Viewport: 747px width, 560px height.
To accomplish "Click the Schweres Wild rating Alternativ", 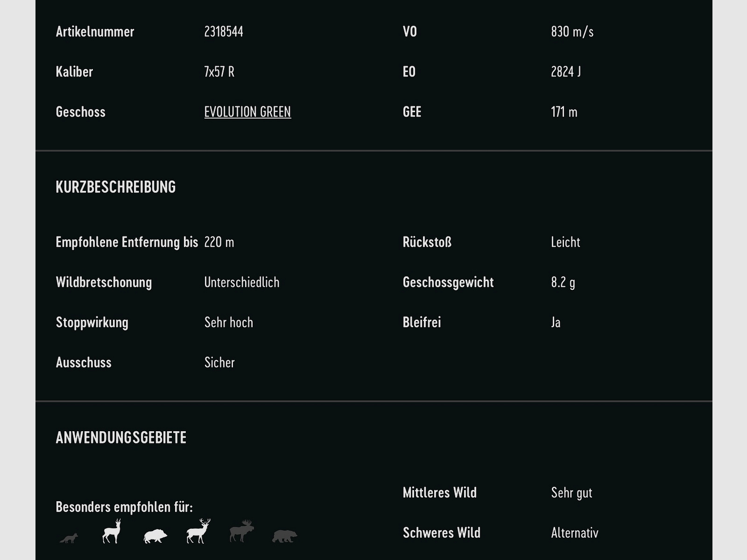I will [575, 533].
